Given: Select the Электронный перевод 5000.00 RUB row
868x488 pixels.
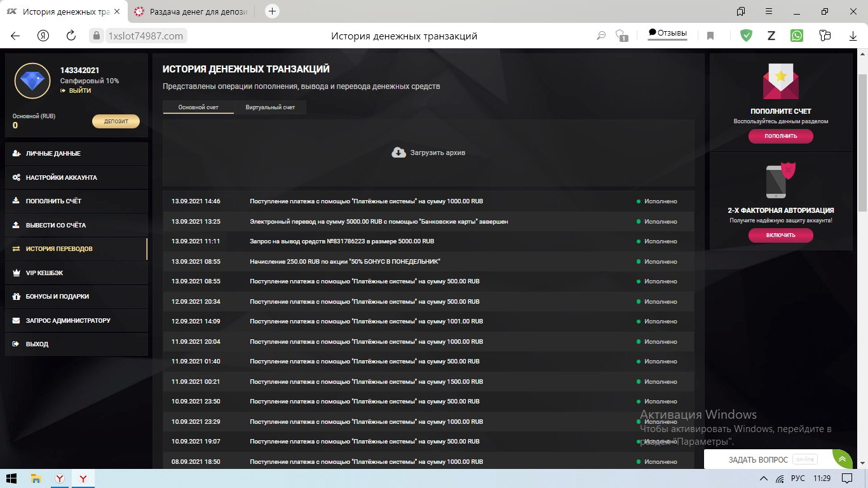Looking at the screenshot, I should click(x=428, y=222).
